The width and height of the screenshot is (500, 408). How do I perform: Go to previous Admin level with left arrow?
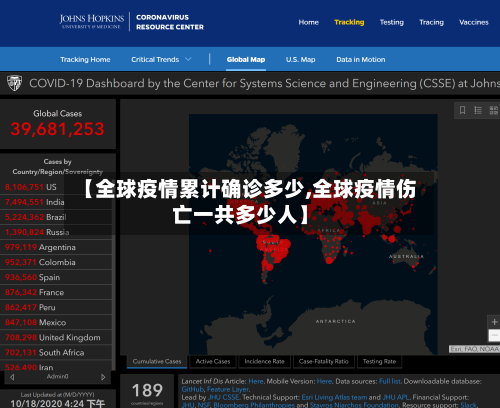[x=12, y=377]
